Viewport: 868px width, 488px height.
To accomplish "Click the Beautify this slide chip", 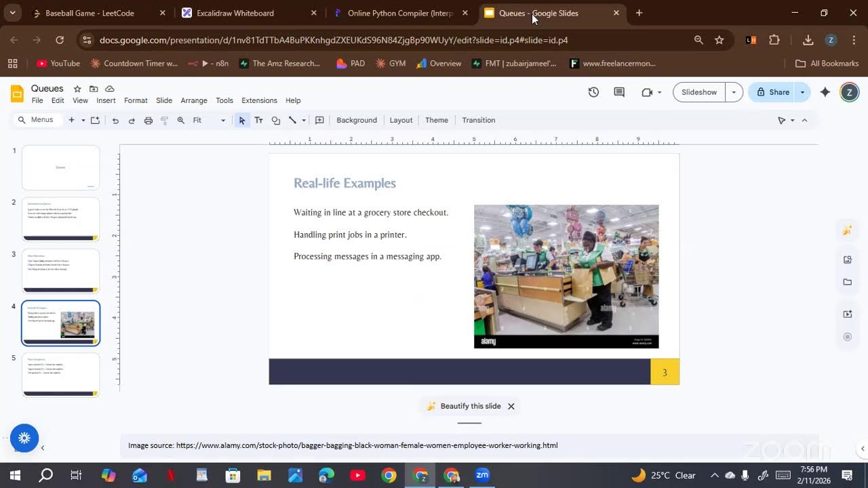I will click(464, 407).
